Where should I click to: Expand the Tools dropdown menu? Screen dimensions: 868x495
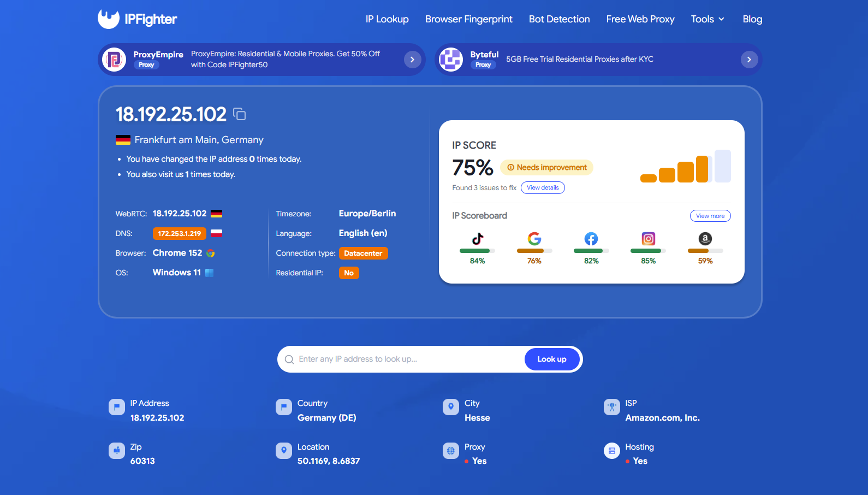(x=708, y=19)
